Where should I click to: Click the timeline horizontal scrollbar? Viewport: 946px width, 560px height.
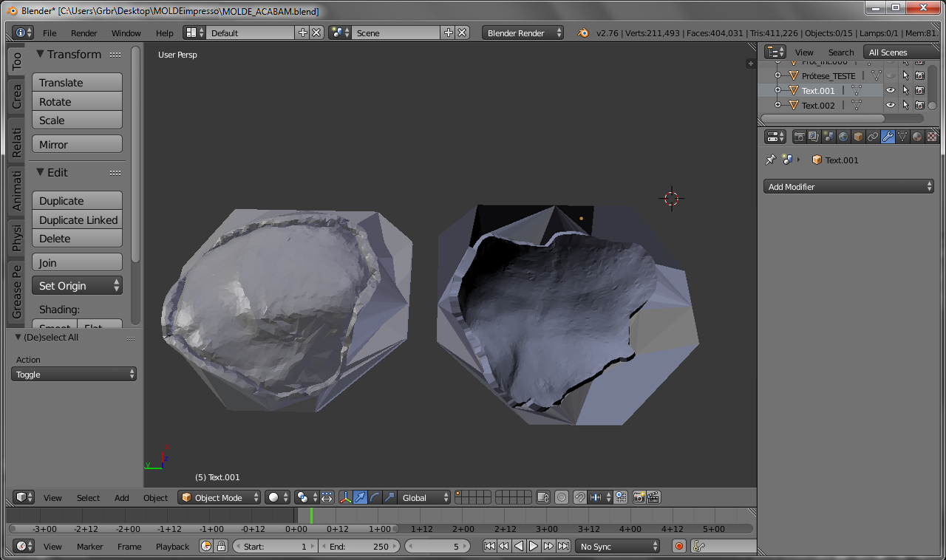point(203,529)
